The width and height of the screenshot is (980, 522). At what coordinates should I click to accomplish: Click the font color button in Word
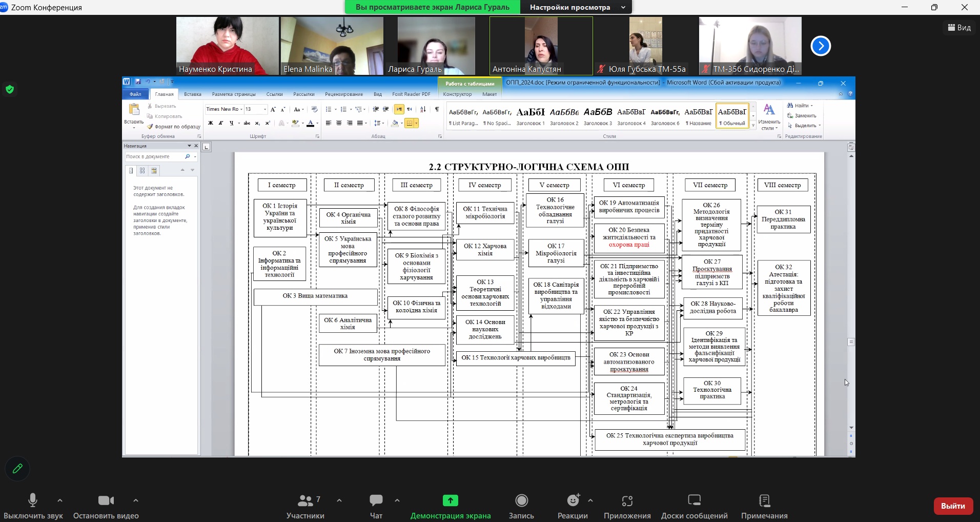pos(310,123)
